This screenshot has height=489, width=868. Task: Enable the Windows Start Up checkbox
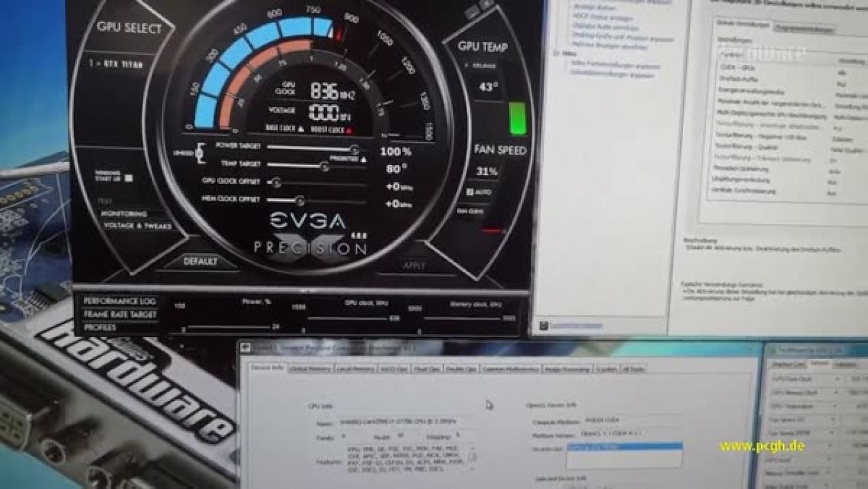pos(129,178)
